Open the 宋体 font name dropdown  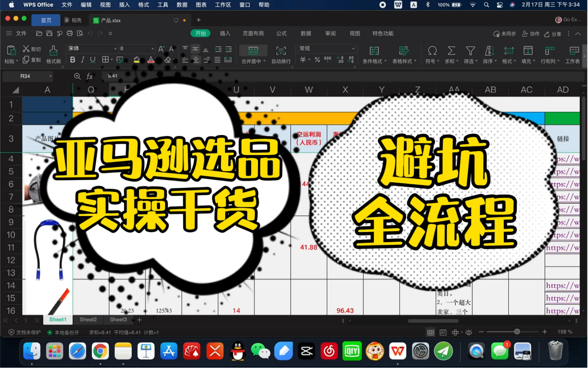[x=115, y=49]
